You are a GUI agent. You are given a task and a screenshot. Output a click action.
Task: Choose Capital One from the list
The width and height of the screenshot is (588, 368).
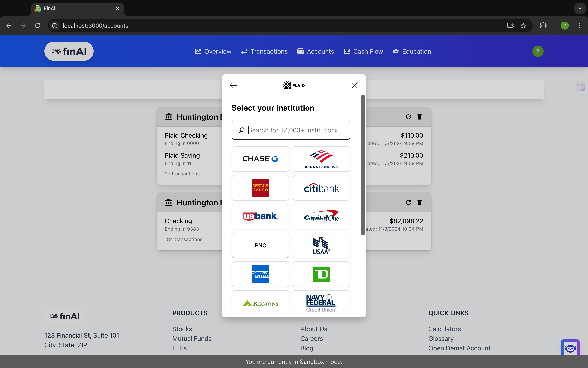[x=321, y=217]
